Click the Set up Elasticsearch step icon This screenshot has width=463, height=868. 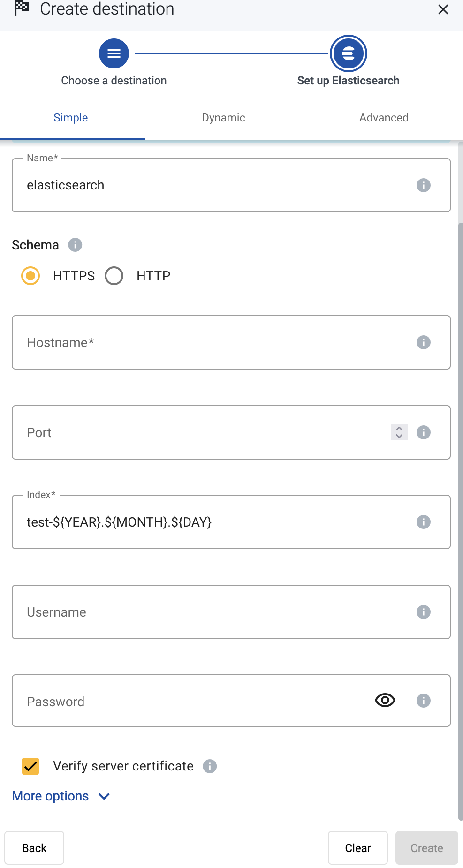pyautogui.click(x=349, y=53)
